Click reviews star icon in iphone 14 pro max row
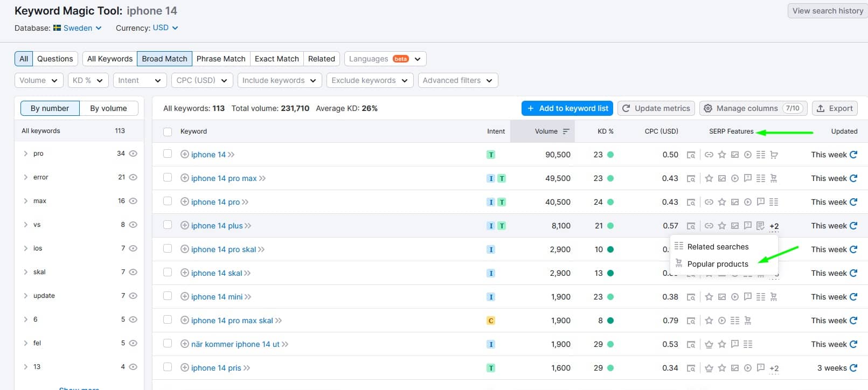 [709, 178]
